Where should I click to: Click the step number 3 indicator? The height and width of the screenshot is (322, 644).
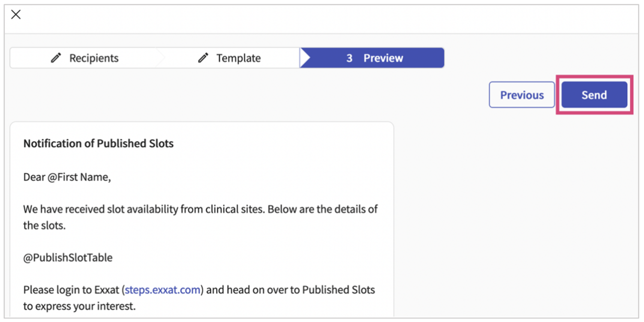tap(349, 58)
